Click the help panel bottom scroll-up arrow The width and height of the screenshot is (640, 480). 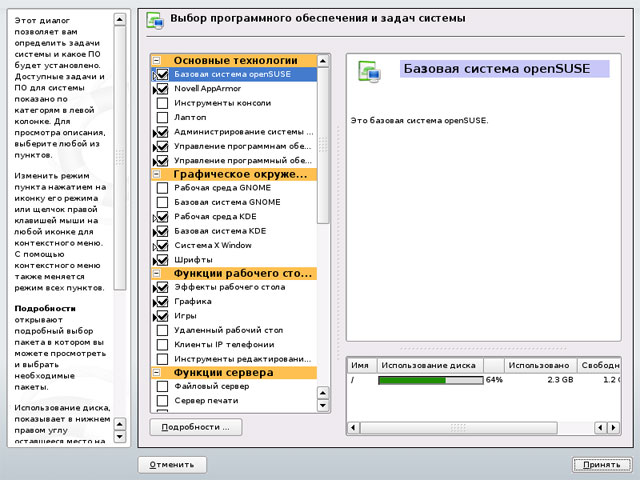120,424
